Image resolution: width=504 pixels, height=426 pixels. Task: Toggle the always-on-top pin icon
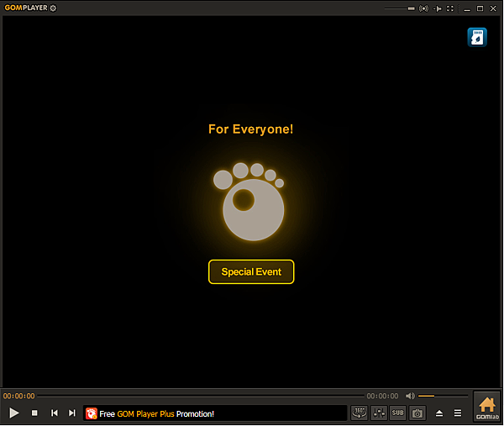[437, 8]
